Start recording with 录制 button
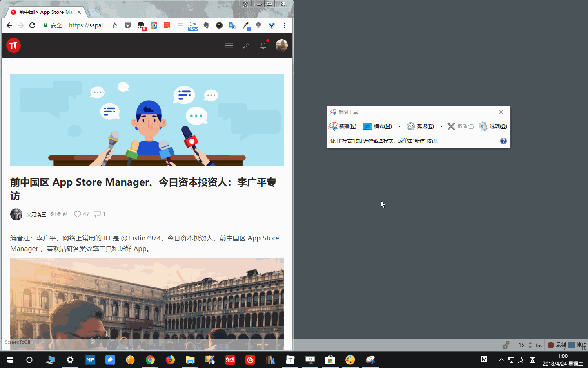 557,345
